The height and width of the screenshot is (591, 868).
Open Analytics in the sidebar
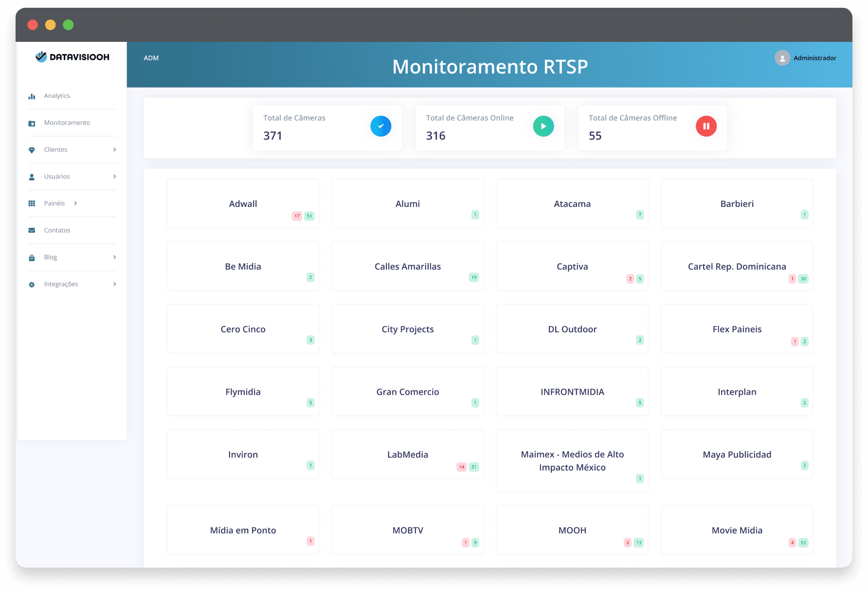(57, 96)
